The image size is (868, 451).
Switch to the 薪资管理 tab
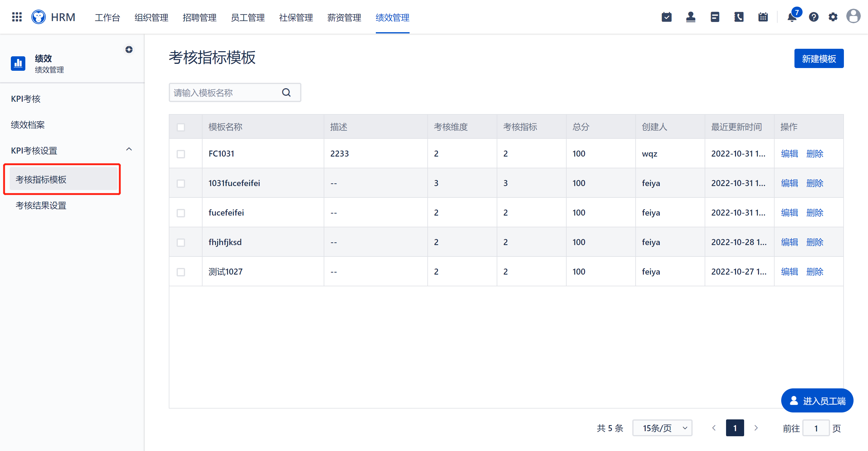pos(344,17)
